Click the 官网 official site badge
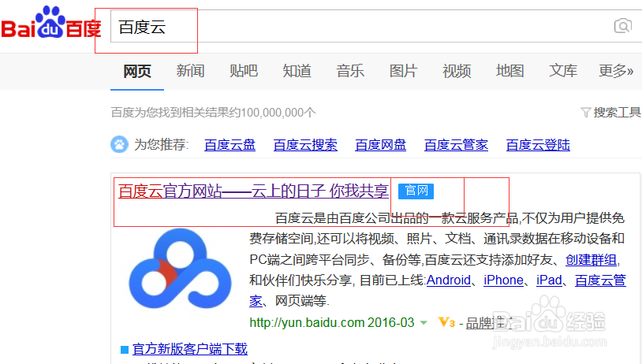 pos(416,191)
